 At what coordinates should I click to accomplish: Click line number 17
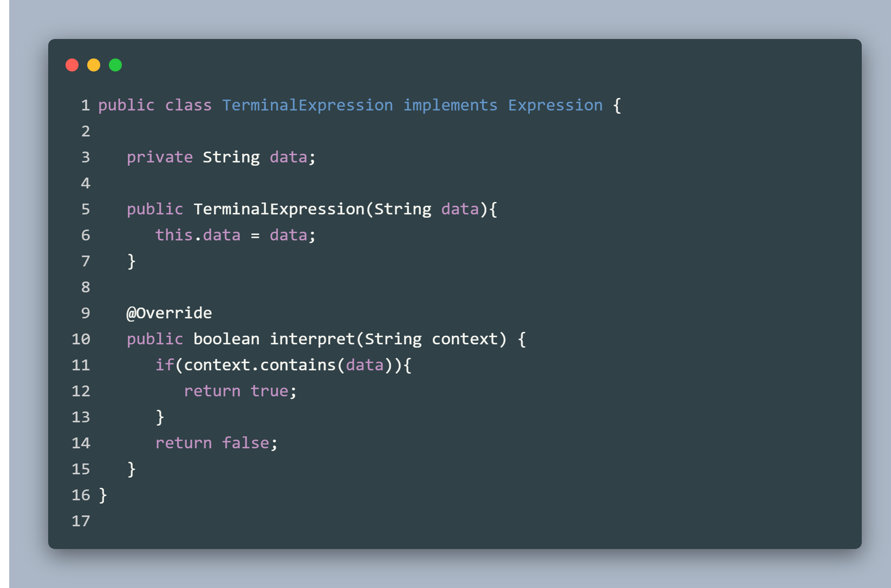(81, 521)
